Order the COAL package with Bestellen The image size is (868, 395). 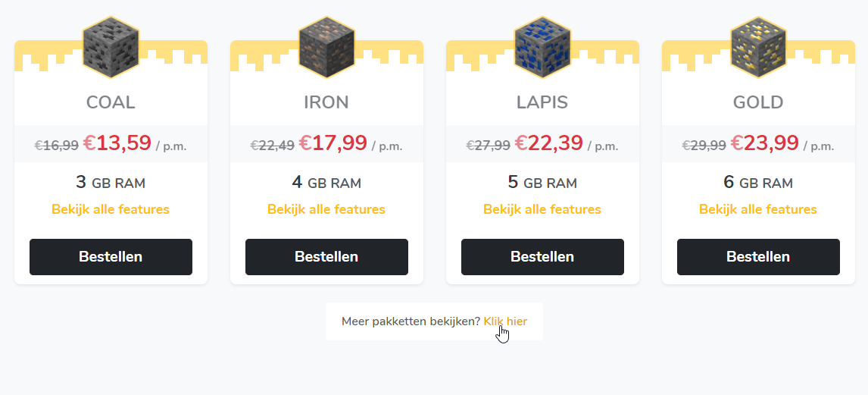pyautogui.click(x=111, y=257)
